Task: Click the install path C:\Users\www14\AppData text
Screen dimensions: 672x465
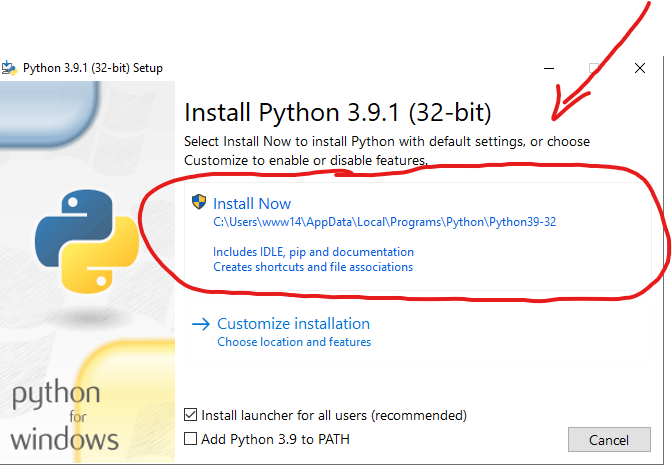Action: (x=384, y=222)
